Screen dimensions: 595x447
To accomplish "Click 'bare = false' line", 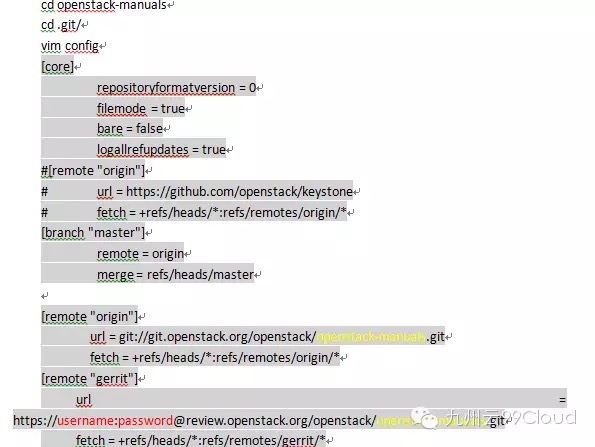I will (130, 129).
